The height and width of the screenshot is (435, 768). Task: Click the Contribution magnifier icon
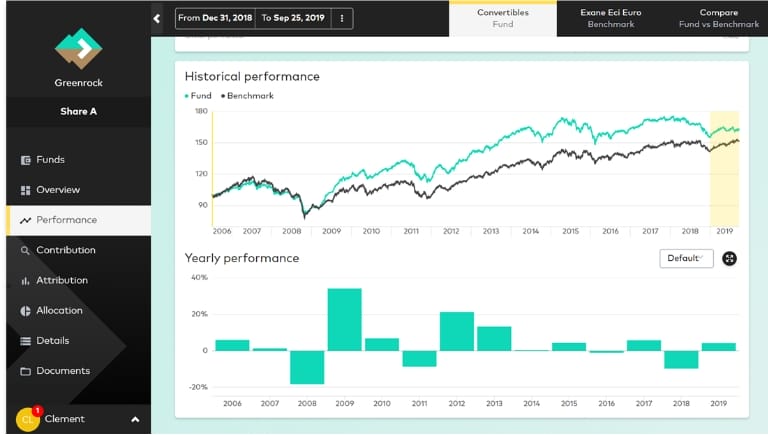[x=26, y=250]
